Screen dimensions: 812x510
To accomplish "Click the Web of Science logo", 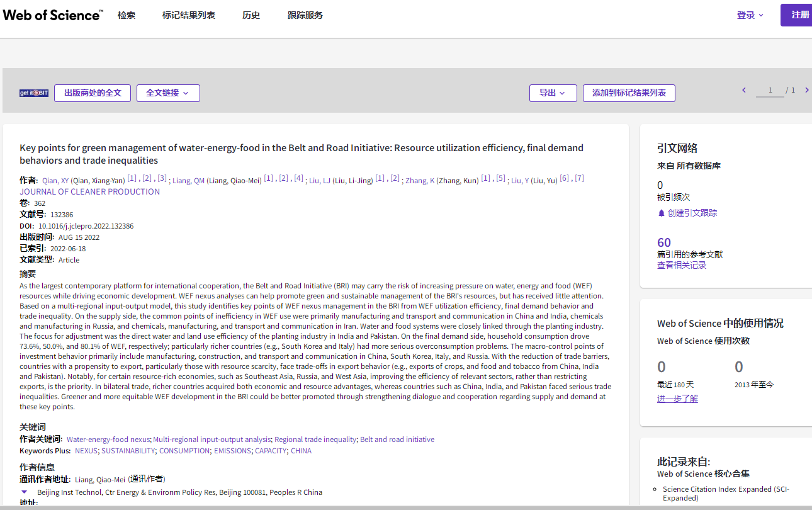I will point(53,15).
